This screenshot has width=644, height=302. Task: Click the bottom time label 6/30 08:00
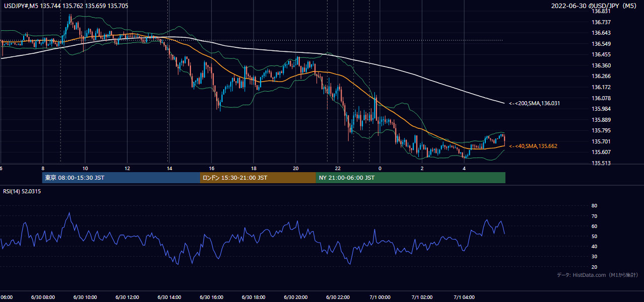click(43, 297)
